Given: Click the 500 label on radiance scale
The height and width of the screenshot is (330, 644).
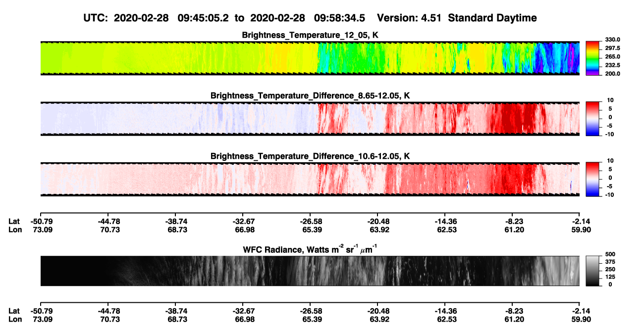Looking at the screenshot, I should pyautogui.click(x=609, y=254).
